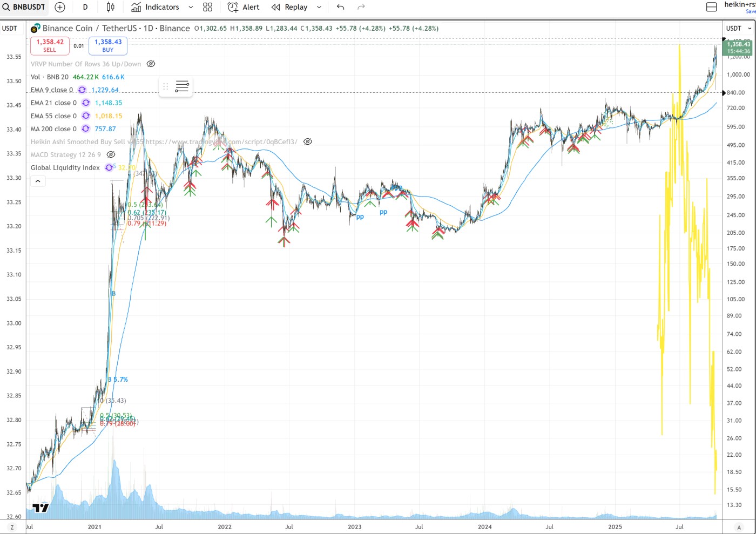Unhide the Heikin Ashi Smoothed indicator

click(308, 141)
